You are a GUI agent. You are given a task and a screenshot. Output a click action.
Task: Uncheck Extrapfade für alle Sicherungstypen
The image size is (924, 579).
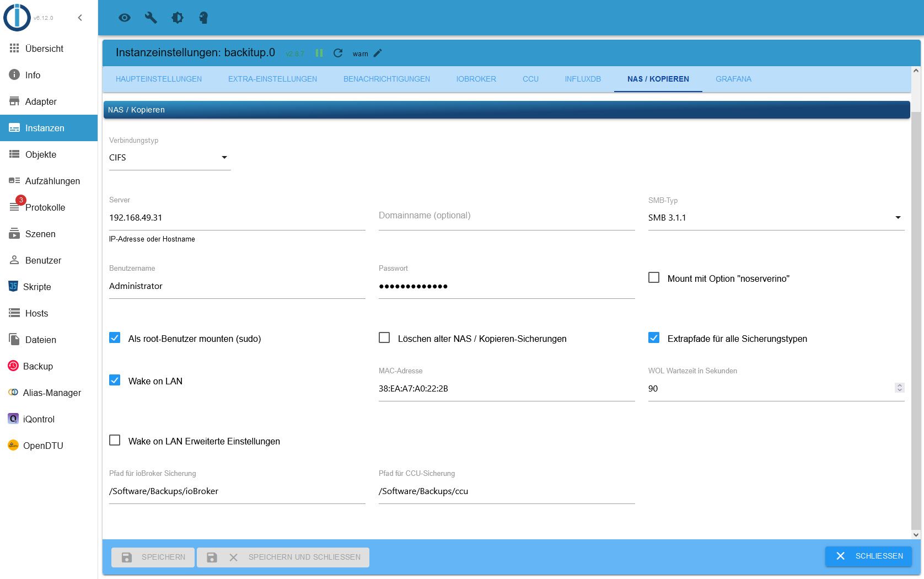click(654, 337)
